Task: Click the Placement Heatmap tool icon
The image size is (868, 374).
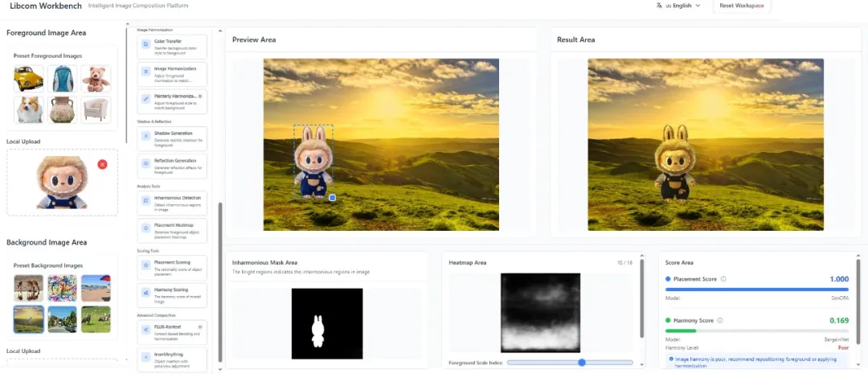Action: [145, 228]
